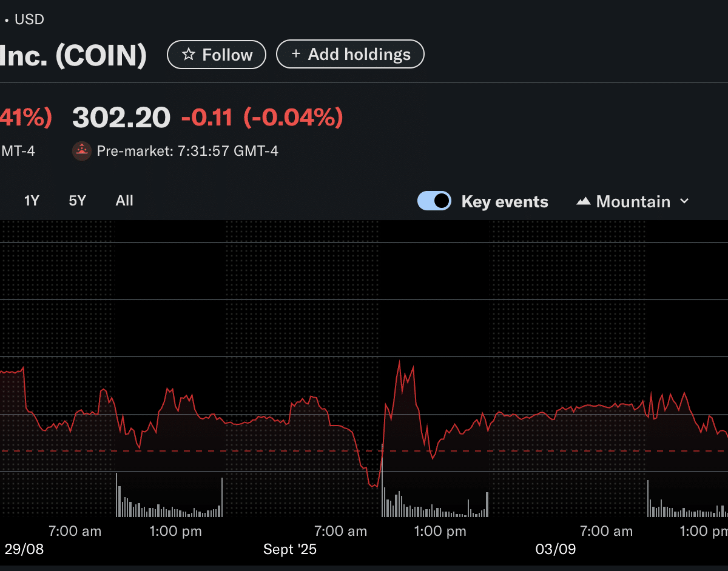The height and width of the screenshot is (571, 728).
Task: Click the -0.11 price change value
Action: tap(207, 118)
